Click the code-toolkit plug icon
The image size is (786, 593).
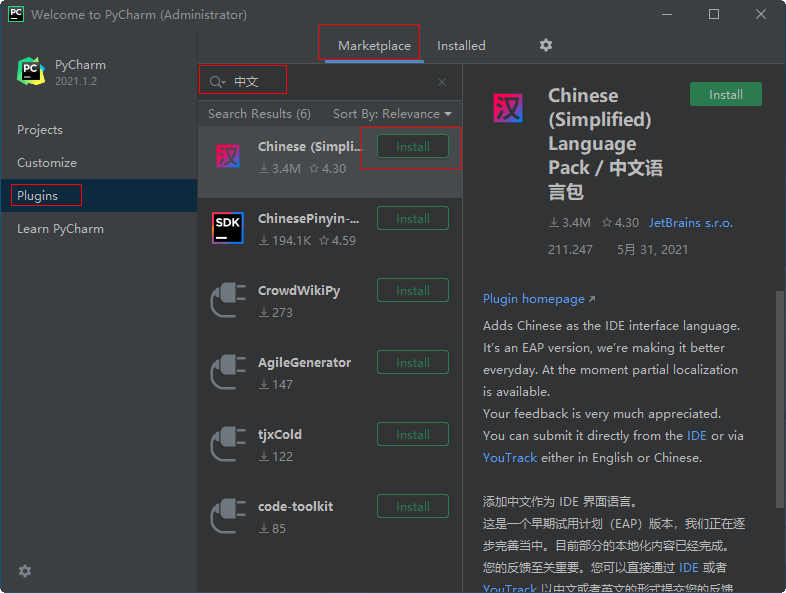click(228, 516)
